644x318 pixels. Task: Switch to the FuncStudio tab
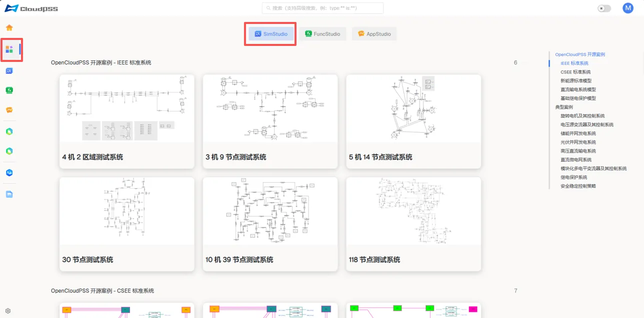[x=322, y=34]
